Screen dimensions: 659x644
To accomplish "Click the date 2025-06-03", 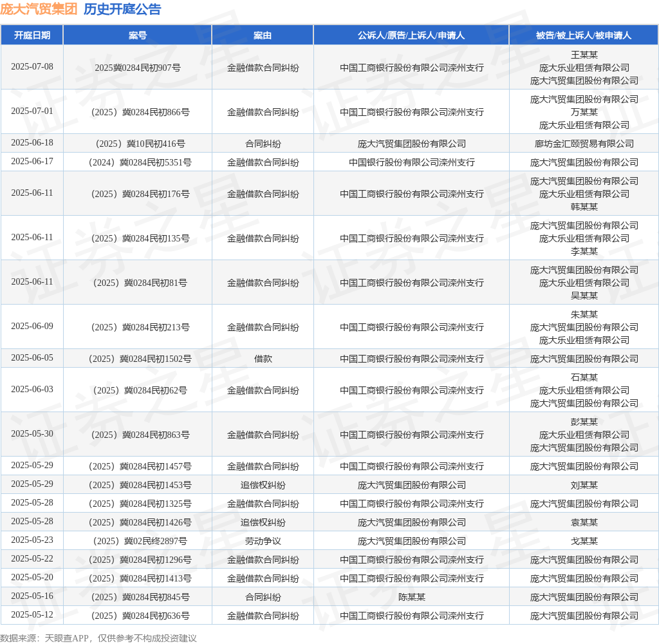I will pyautogui.click(x=32, y=389).
